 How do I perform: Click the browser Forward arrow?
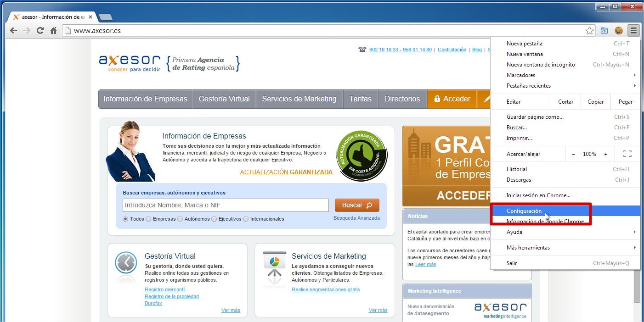click(x=27, y=31)
